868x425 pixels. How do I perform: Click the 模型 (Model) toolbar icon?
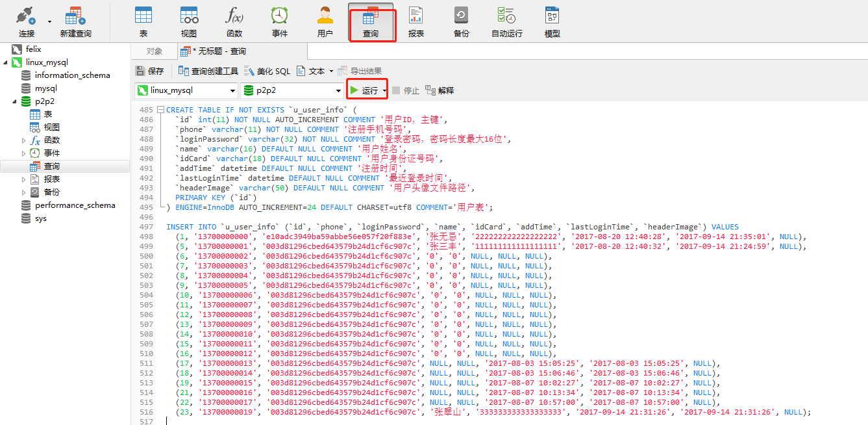coord(552,21)
